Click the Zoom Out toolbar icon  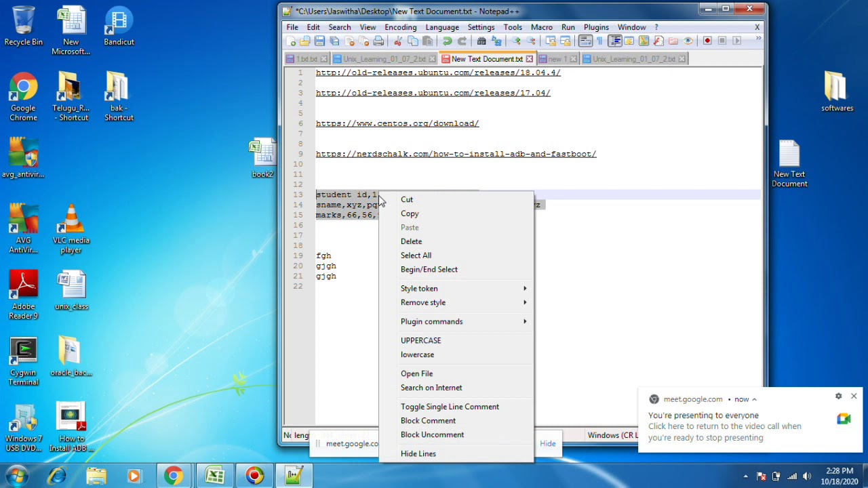pos(531,41)
